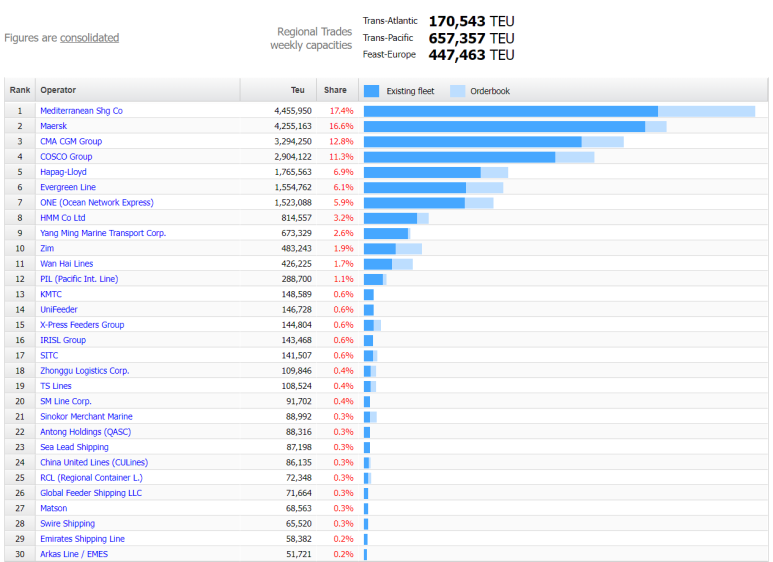Image resolution: width=773 pixels, height=562 pixels.
Task: Select the 4,455,950 Teu value
Action: click(x=293, y=111)
